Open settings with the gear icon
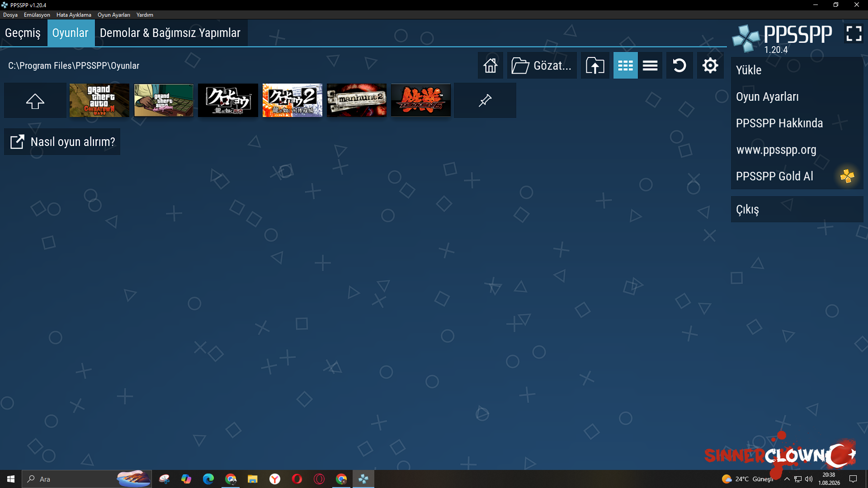Image resolution: width=868 pixels, height=488 pixels. [x=710, y=66]
